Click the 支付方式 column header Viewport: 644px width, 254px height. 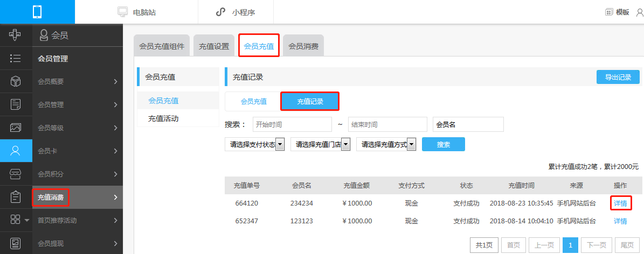coord(411,186)
